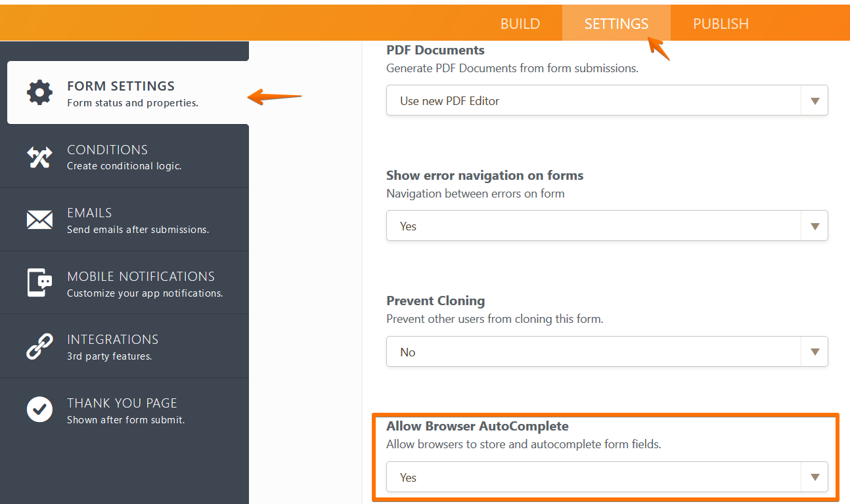Click 'Form status and properties.' subtitle
This screenshot has width=850, height=504.
(x=133, y=103)
